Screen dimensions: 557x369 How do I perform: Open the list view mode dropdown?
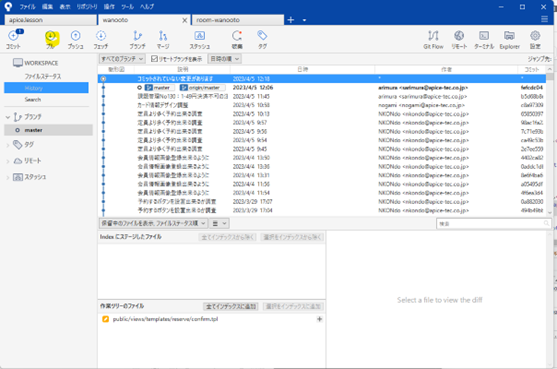pos(219,223)
